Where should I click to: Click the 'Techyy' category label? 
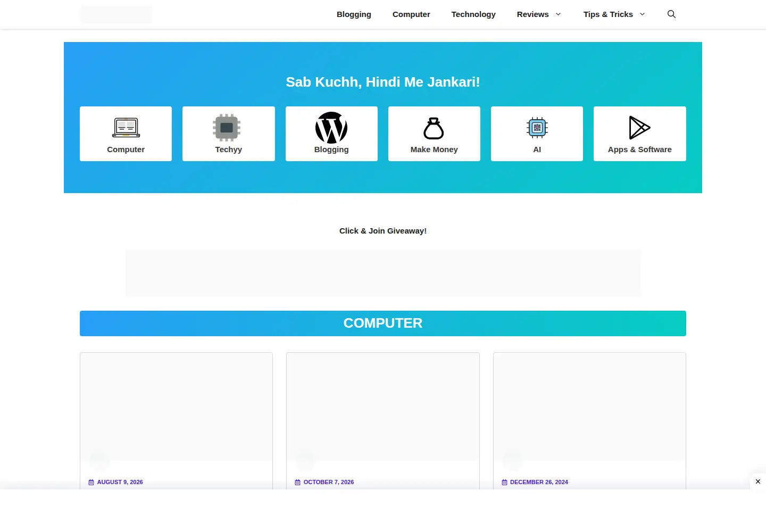229,149
